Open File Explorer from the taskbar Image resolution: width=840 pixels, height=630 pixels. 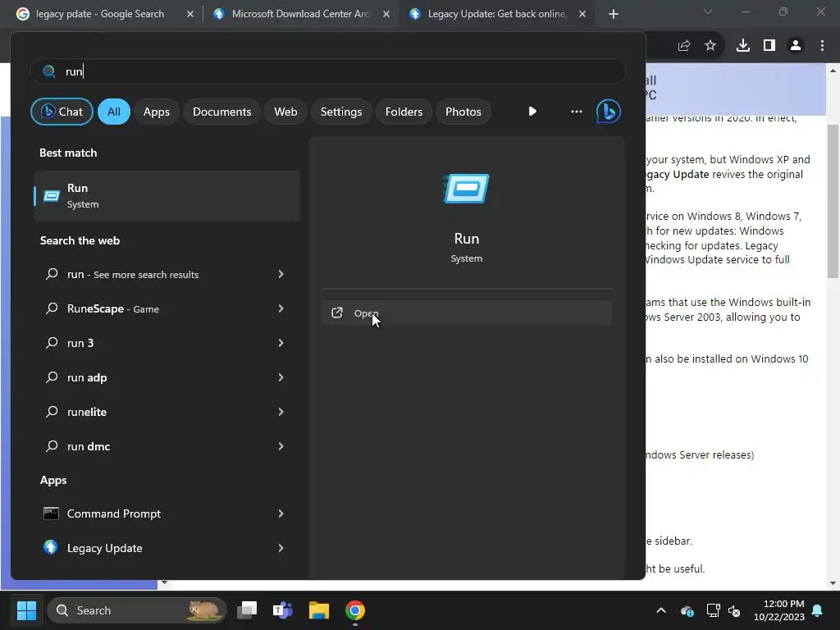tap(319, 610)
